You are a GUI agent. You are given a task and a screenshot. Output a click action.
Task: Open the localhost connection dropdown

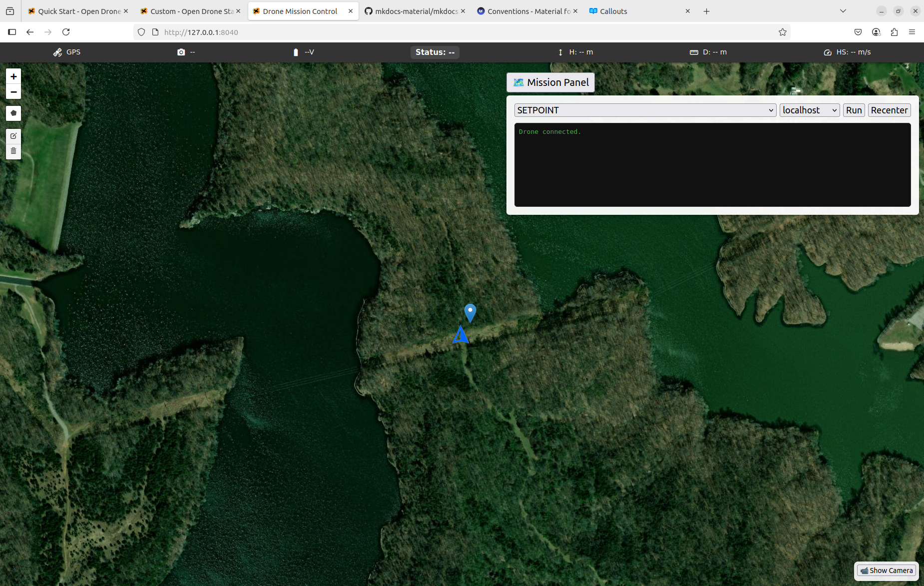pyautogui.click(x=809, y=110)
